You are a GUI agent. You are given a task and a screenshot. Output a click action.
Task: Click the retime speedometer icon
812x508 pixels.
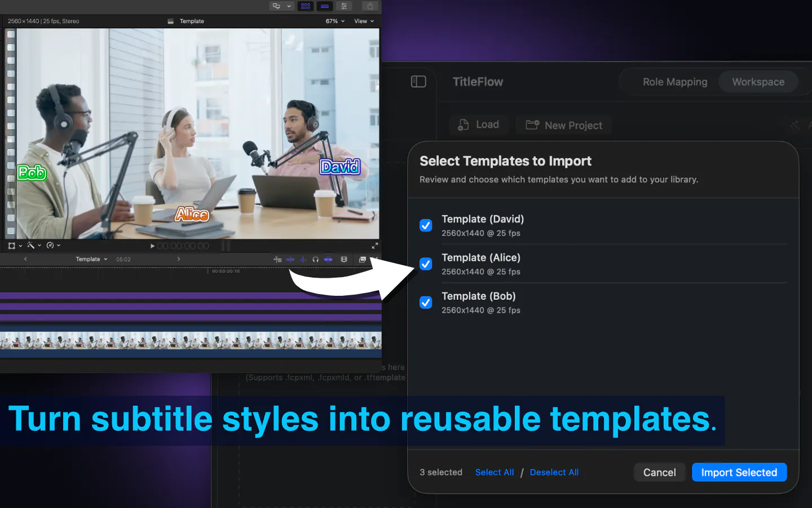click(50, 246)
